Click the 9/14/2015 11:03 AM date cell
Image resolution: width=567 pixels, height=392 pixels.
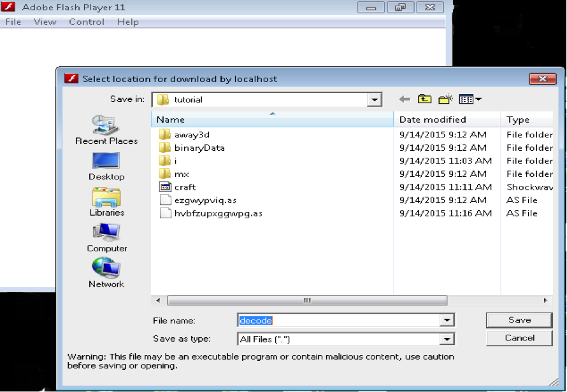(x=445, y=161)
